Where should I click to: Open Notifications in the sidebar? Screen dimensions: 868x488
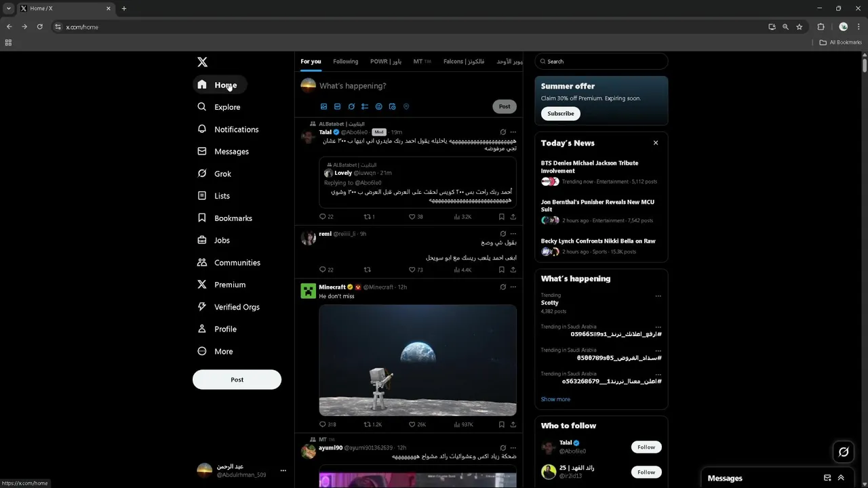click(x=228, y=129)
